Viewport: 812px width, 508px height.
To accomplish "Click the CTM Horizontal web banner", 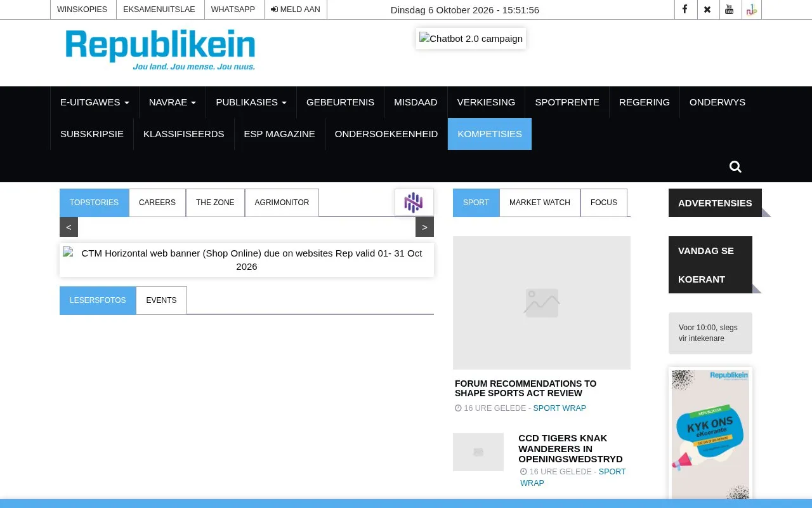I will 247,260.
